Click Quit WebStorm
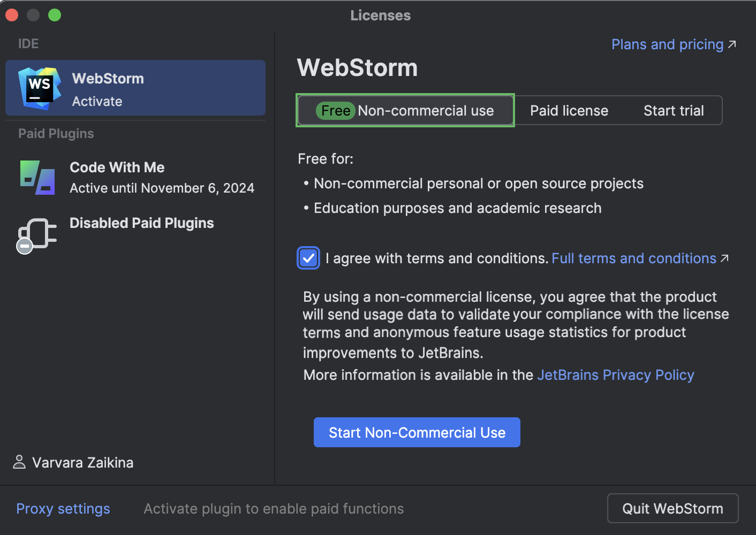This screenshot has height=535, width=756. coord(672,508)
